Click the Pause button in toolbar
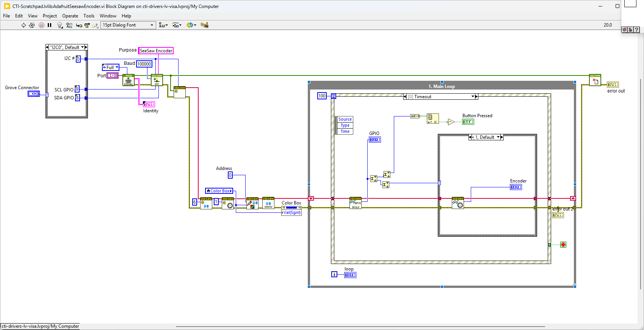 50,25
